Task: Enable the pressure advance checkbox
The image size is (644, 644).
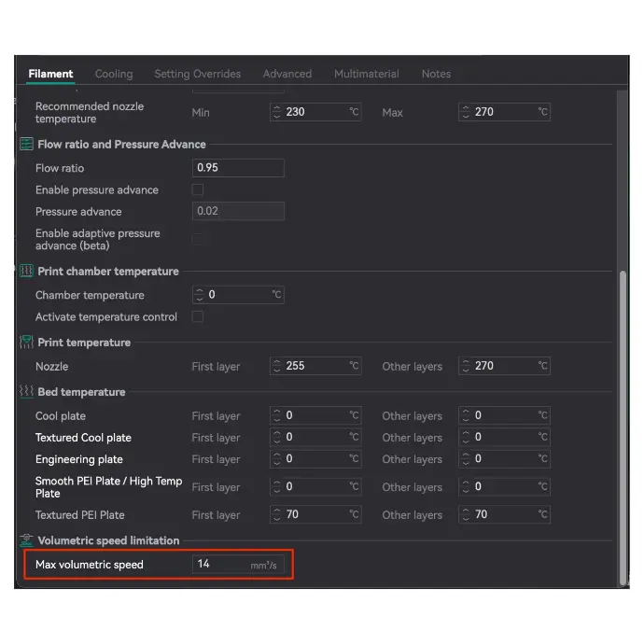Action: 198,190
